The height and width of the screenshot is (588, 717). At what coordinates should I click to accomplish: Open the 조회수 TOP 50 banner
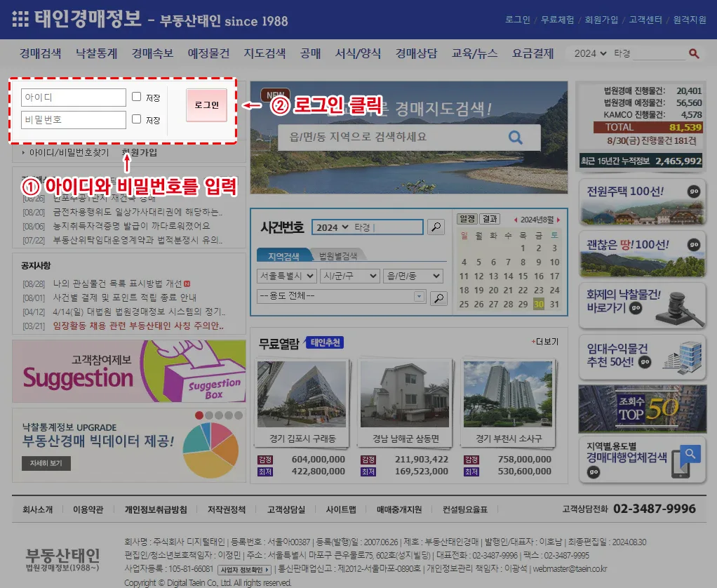coord(643,409)
